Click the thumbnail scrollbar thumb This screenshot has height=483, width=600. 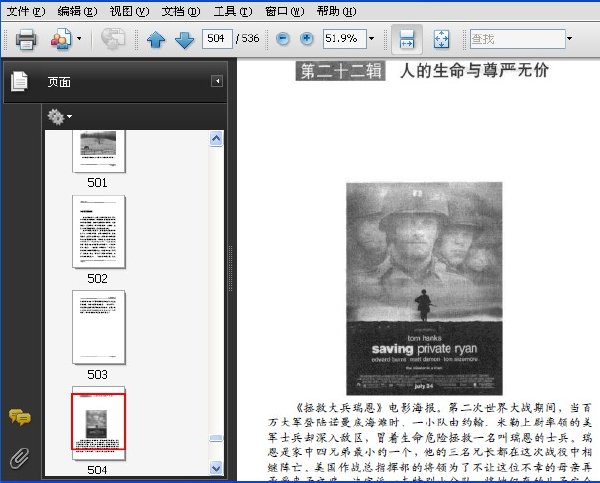pyautogui.click(x=216, y=438)
